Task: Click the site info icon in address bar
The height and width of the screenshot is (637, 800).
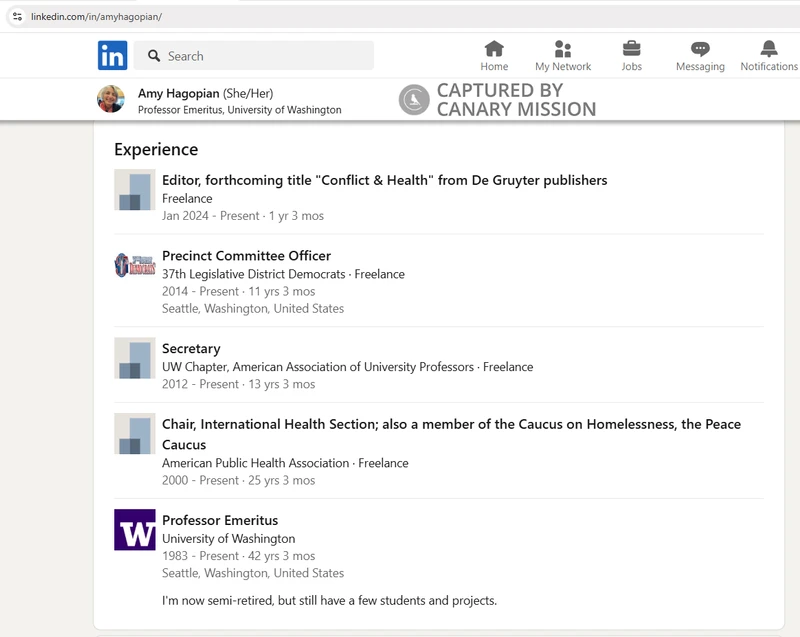Action: (17, 16)
